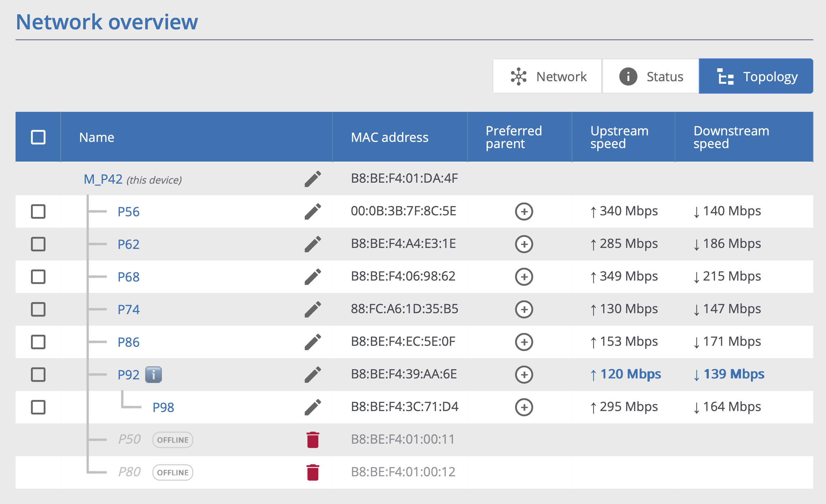Show info badge next to P92
The width and height of the screenshot is (826, 504).
pos(153,374)
